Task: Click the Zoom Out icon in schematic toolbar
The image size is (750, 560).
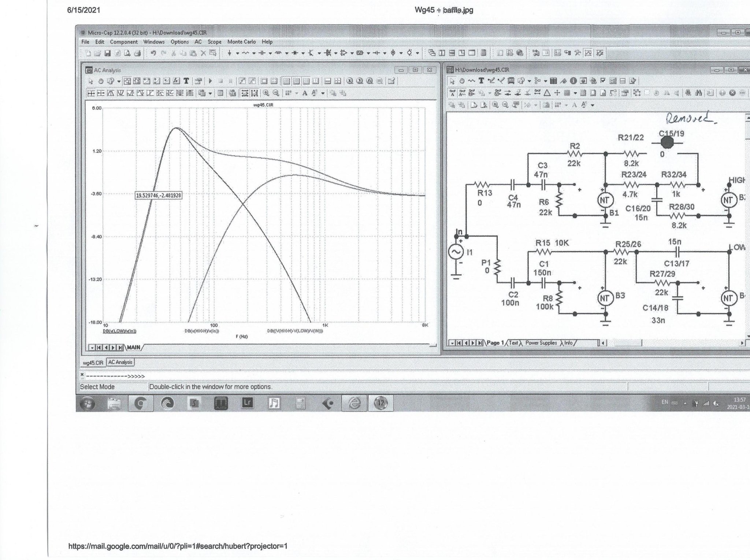Action: click(x=505, y=105)
